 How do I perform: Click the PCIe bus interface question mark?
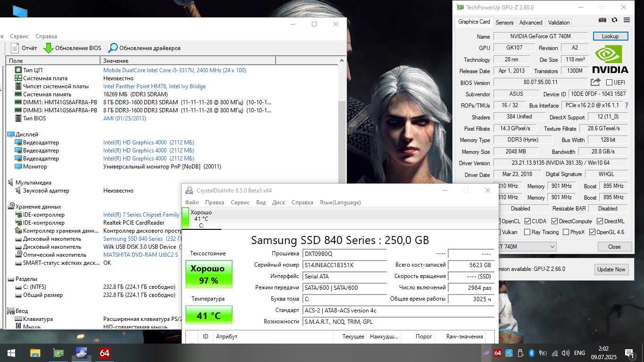point(627,105)
